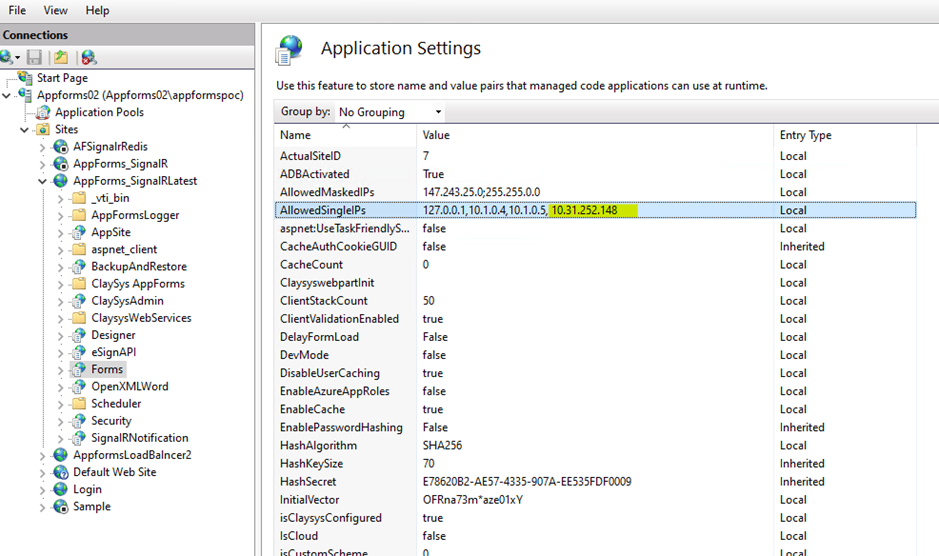Click the AppFormsLogger folder icon

(78, 215)
